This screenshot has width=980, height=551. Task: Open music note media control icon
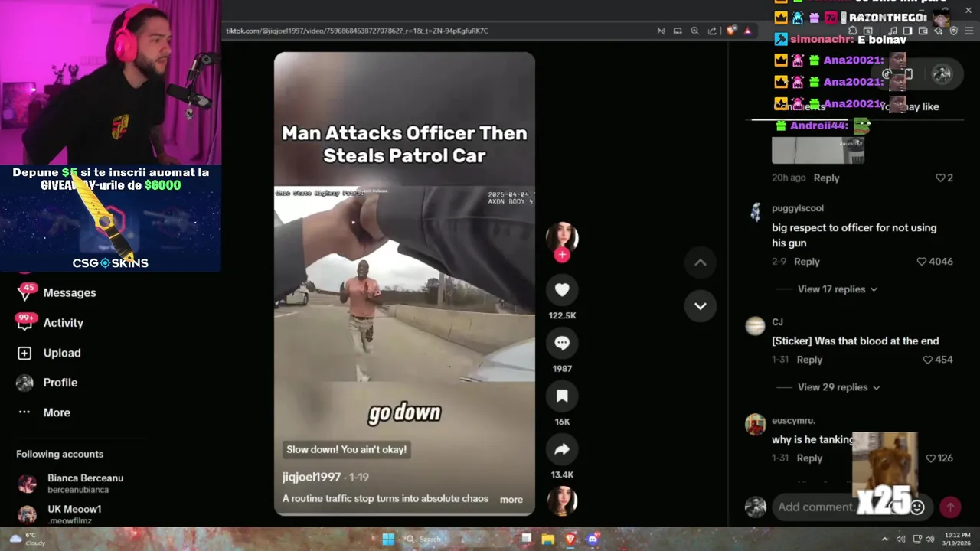pyautogui.click(x=893, y=31)
